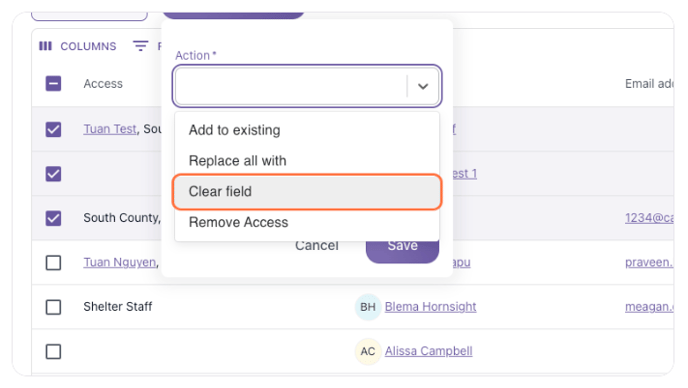Choose the Remove Access option
This screenshot has height=388, width=688.
(x=307, y=222)
